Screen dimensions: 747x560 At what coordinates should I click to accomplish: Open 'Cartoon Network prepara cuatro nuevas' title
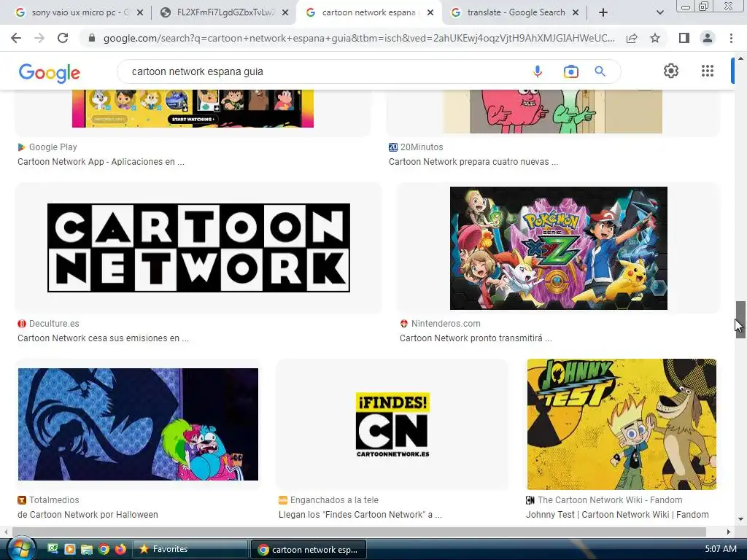(473, 161)
